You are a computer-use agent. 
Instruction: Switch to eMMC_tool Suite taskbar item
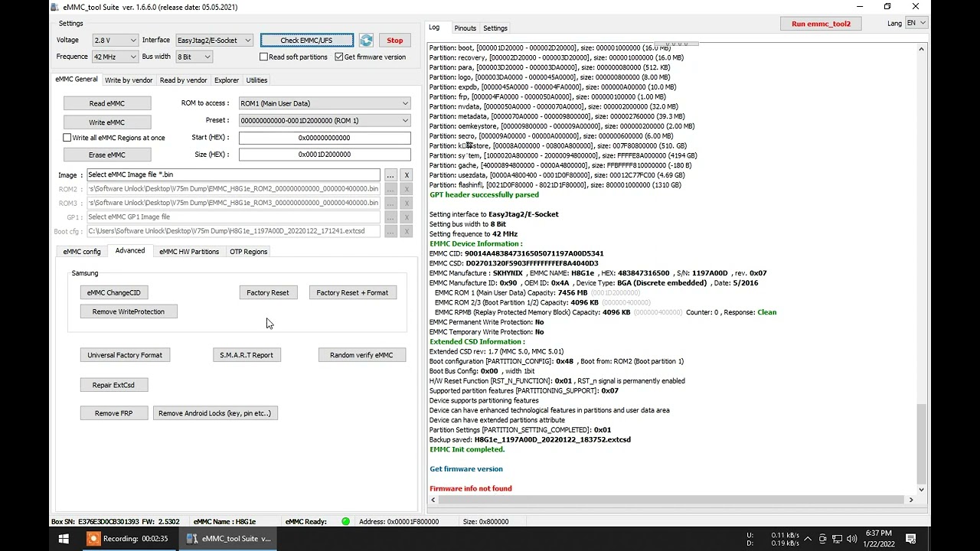pyautogui.click(x=228, y=539)
